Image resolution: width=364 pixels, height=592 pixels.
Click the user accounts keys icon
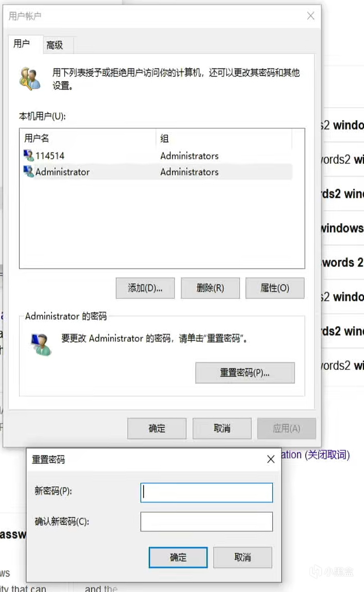tap(30, 78)
